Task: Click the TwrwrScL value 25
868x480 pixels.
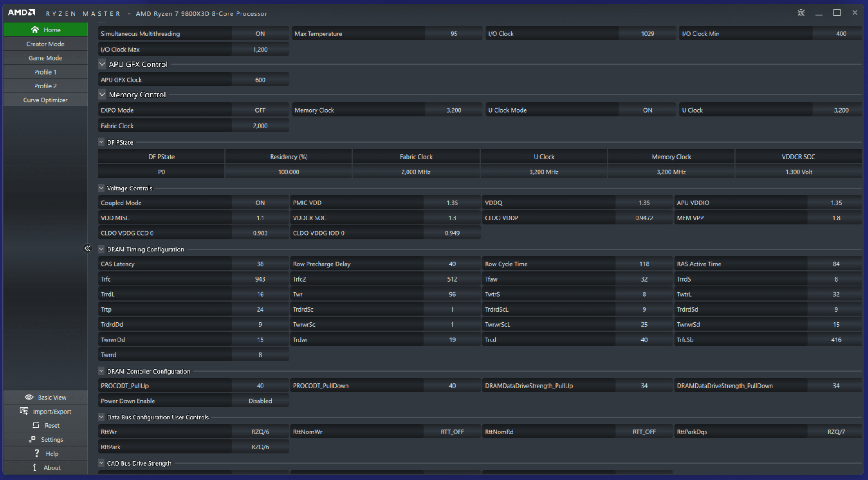Action: [644, 324]
